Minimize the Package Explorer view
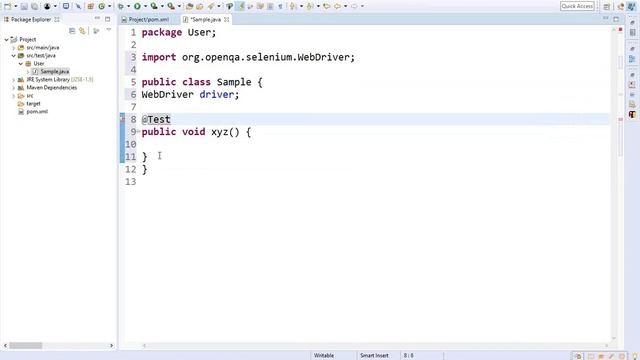Viewport: 640px width, 360px height. [97, 19]
